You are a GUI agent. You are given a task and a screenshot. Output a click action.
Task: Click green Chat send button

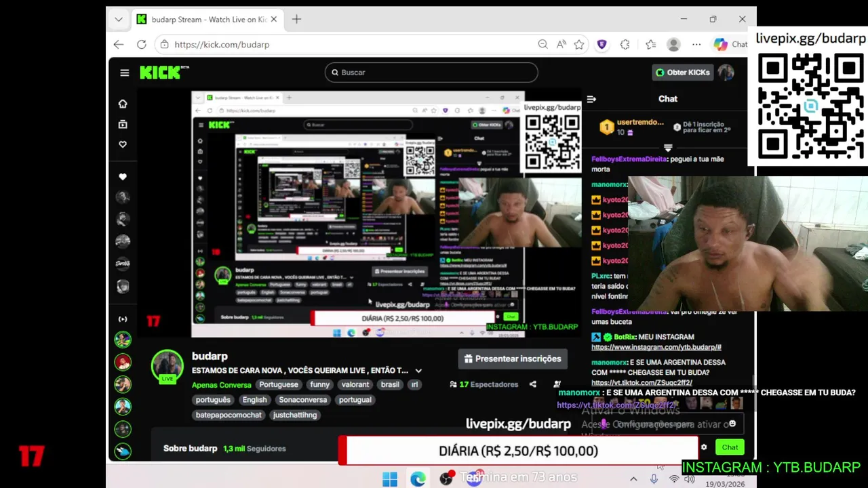pyautogui.click(x=730, y=447)
